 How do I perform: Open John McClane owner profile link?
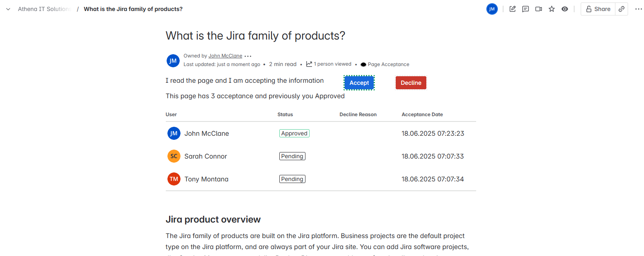coord(225,56)
